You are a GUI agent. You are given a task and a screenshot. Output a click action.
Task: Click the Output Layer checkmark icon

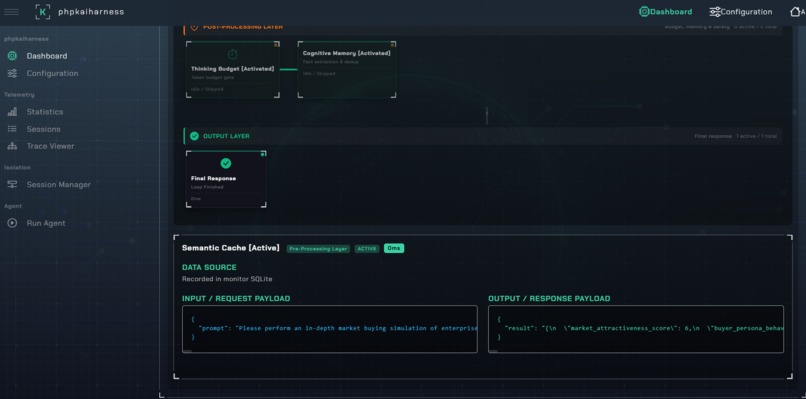click(194, 136)
